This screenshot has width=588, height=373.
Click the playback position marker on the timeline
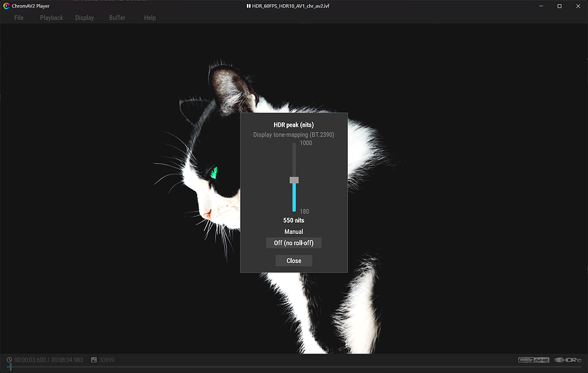tap(10, 367)
